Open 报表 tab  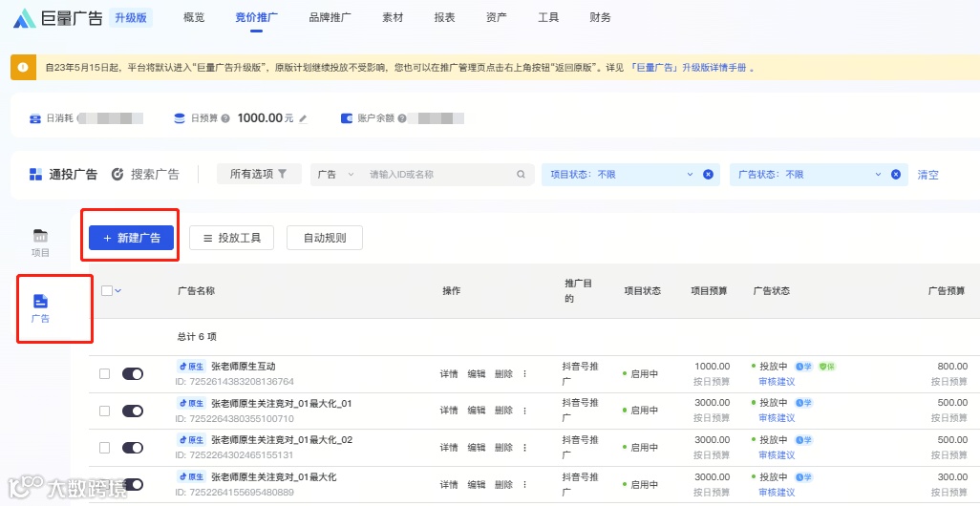[x=444, y=17]
